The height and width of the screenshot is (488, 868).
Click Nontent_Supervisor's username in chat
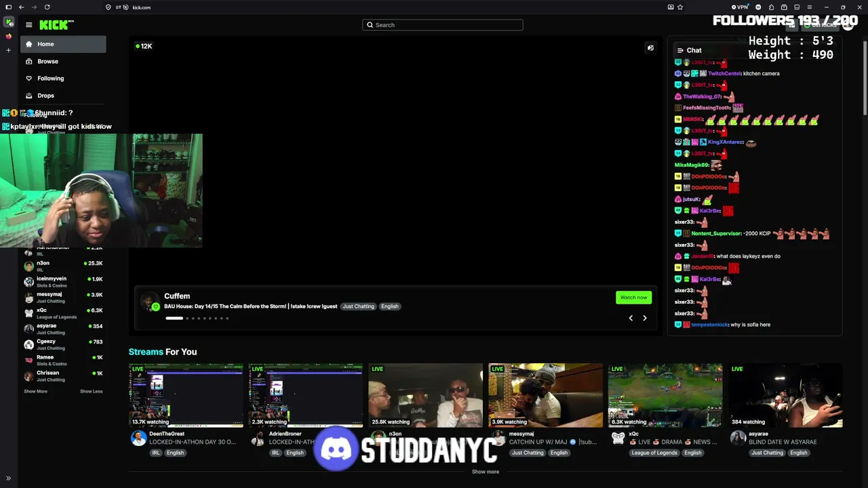coord(716,233)
